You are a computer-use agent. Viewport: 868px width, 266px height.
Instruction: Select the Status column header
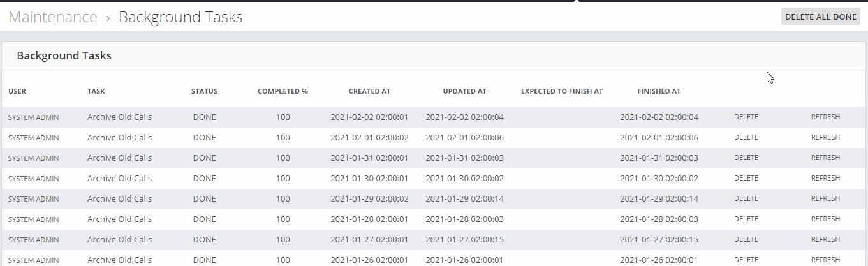[204, 92]
